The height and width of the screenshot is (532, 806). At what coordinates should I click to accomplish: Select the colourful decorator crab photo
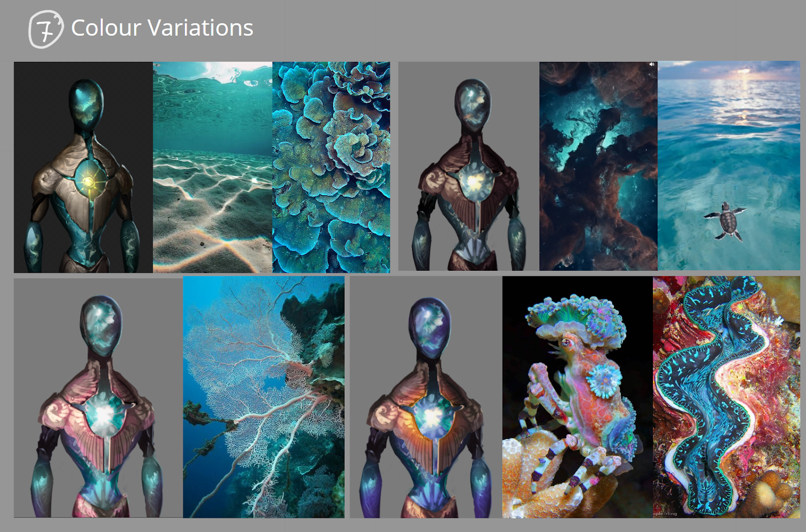(577, 397)
